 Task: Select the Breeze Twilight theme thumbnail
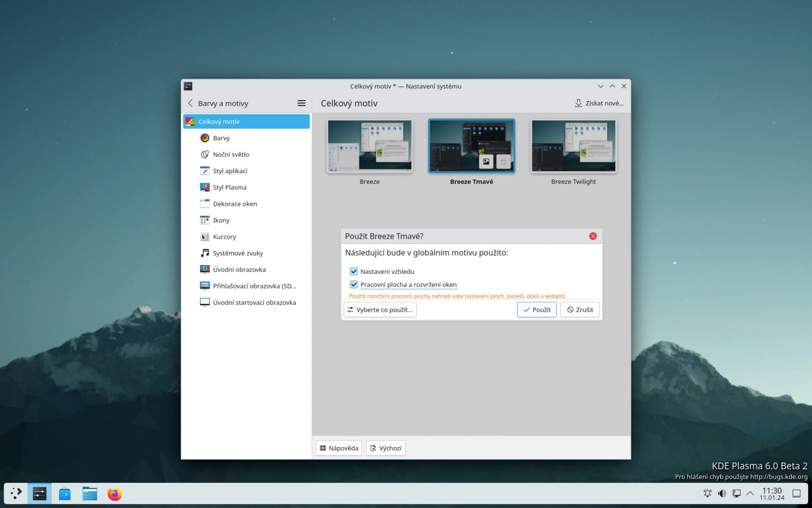click(573, 146)
